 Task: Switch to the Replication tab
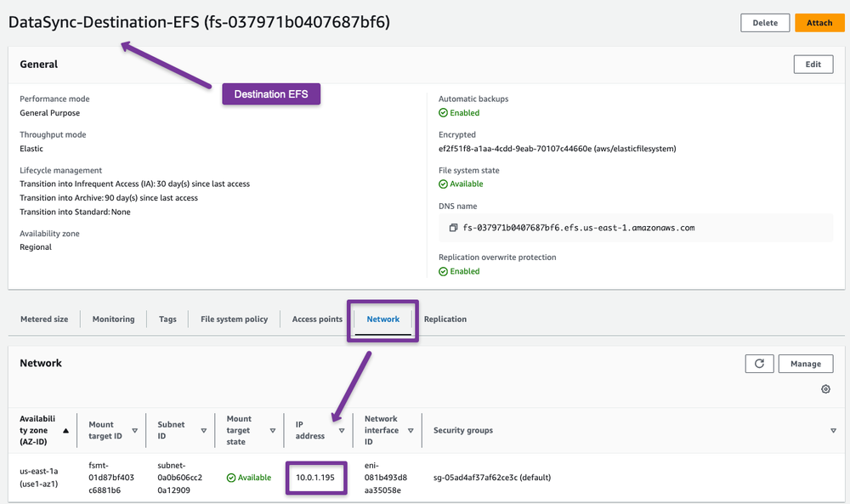pyautogui.click(x=445, y=320)
